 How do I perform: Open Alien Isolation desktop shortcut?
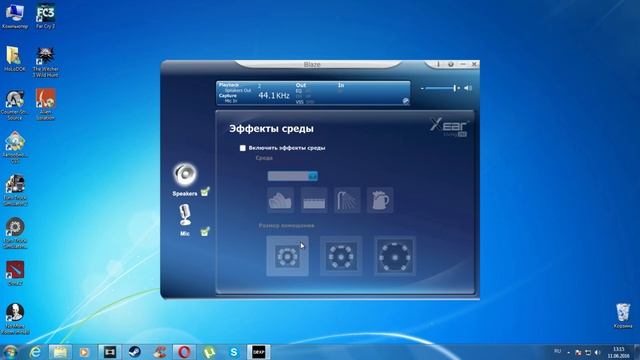coord(45,104)
